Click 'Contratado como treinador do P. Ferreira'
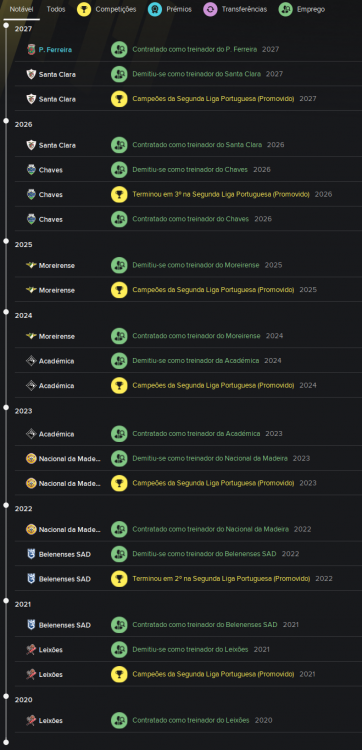Screen dimensions: 362x750 [195, 49]
